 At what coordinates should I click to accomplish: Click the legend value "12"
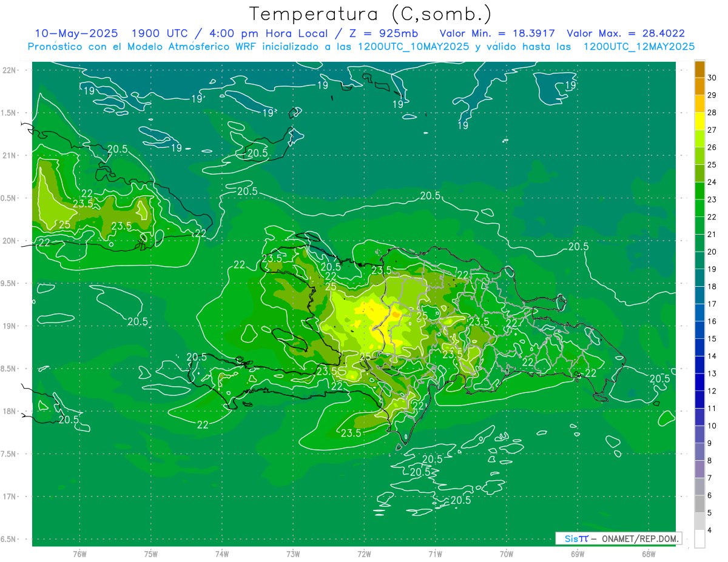pos(712,391)
